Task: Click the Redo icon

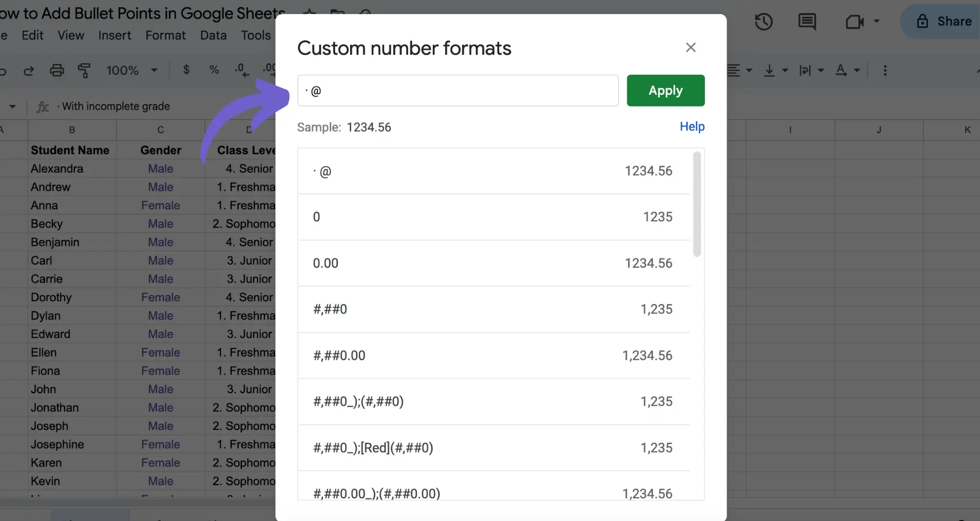Action: (29, 70)
